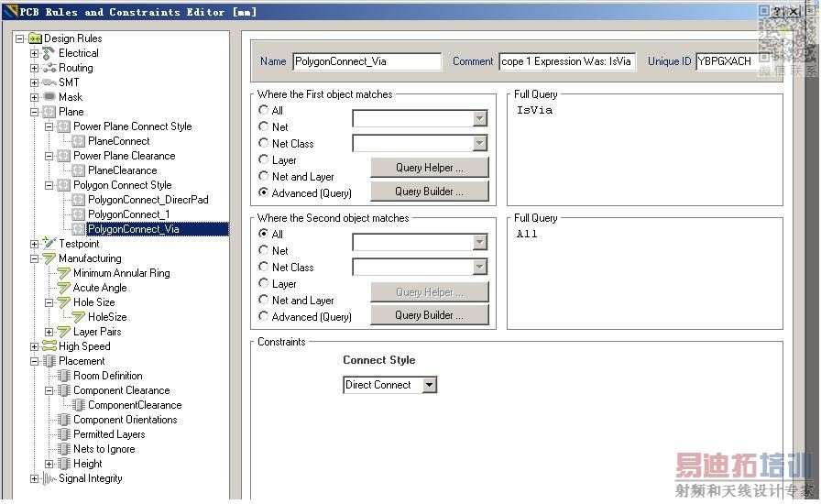
Task: Select Advanced (Query) for Second object
Action: point(263,316)
